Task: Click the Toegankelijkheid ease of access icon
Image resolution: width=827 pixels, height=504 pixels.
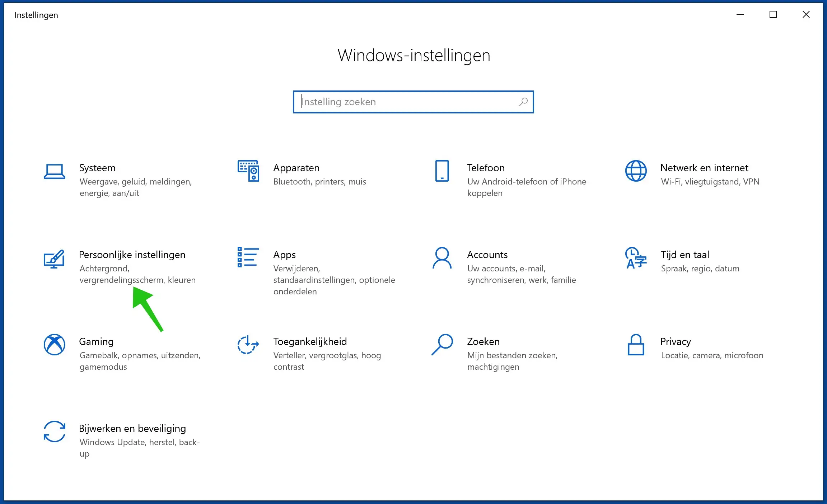Action: 248,345
